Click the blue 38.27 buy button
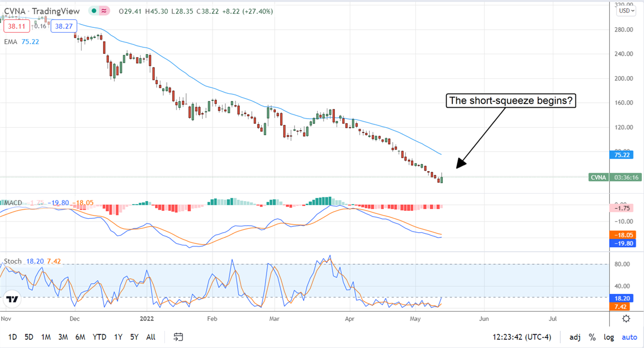 click(64, 26)
